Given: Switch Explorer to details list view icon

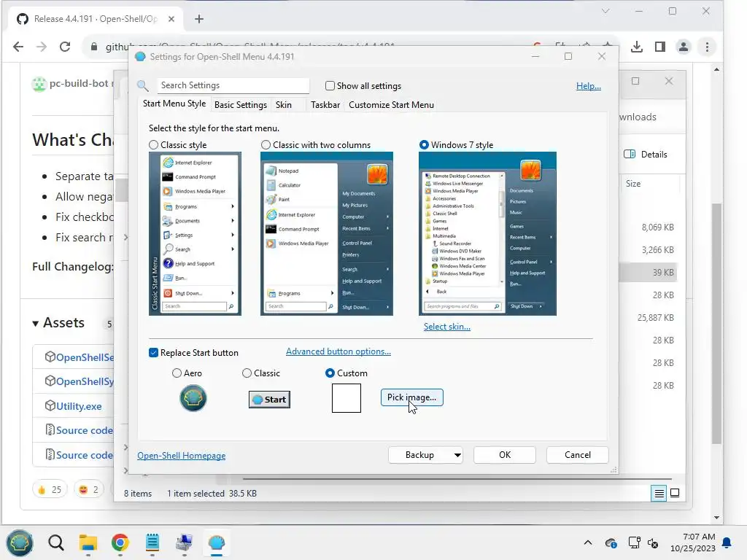Looking at the screenshot, I should 659,494.
